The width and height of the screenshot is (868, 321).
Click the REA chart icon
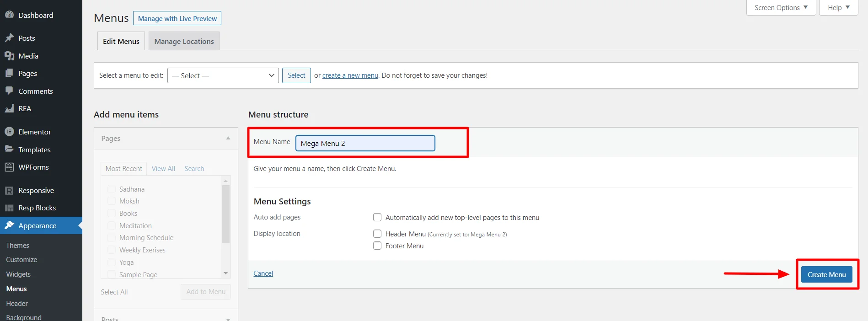click(9, 108)
